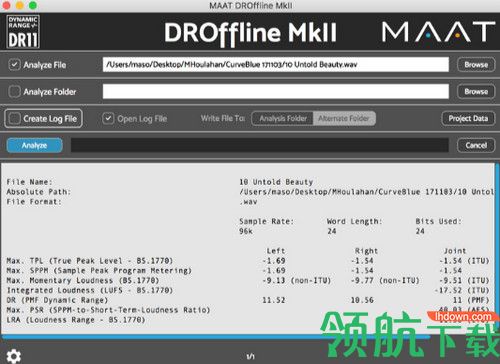Click the empty Analyze Folder path field
Viewport: 500px width, 364px height.
point(276,91)
